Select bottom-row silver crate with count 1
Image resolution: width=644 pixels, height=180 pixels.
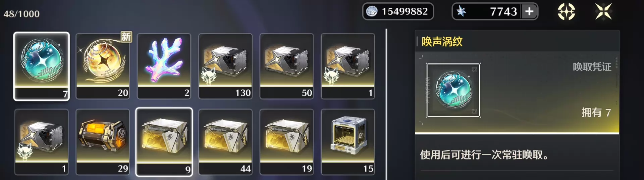click(x=42, y=142)
